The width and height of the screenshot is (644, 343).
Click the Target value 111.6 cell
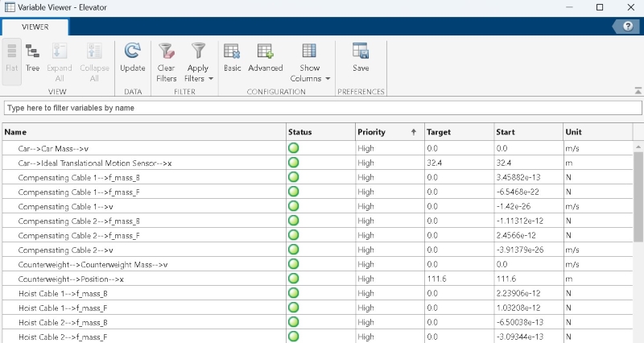coord(456,279)
